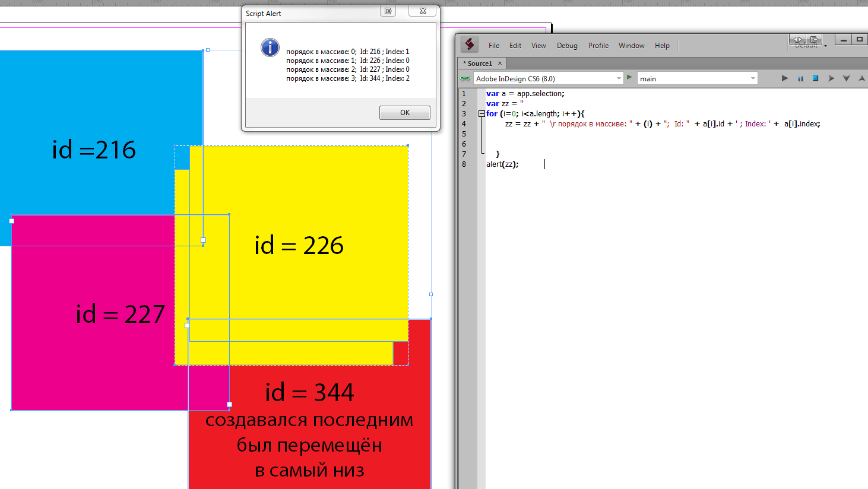Click the line 4 'zz = zz +' statement
The width and height of the screenshot is (868, 489).
[663, 124]
